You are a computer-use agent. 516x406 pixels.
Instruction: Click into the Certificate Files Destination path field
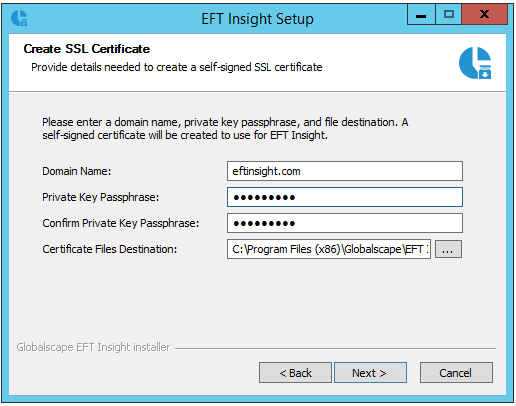[329, 249]
